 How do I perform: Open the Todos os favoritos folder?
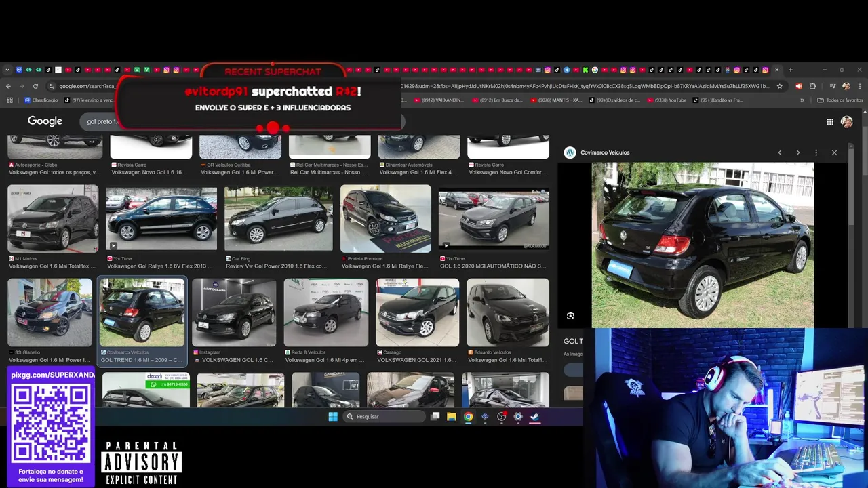[x=840, y=100]
